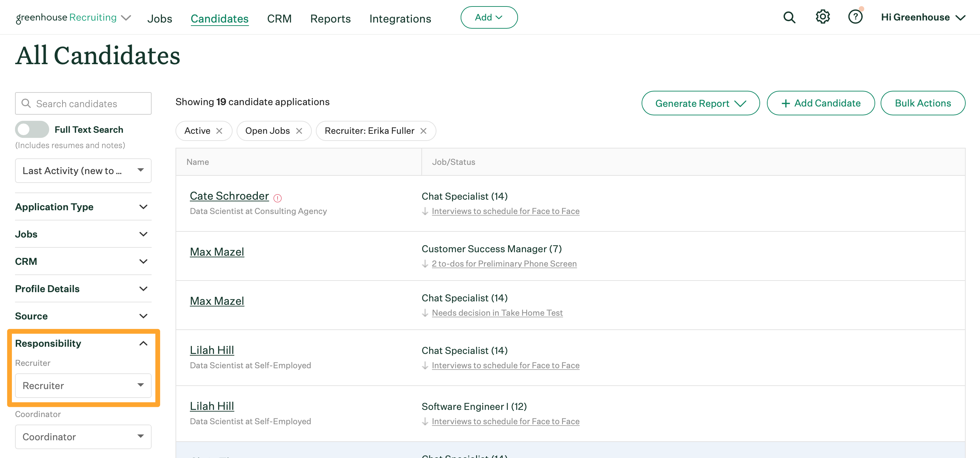The height and width of the screenshot is (458, 980).
Task: Click the CRM menu item
Action: click(279, 17)
